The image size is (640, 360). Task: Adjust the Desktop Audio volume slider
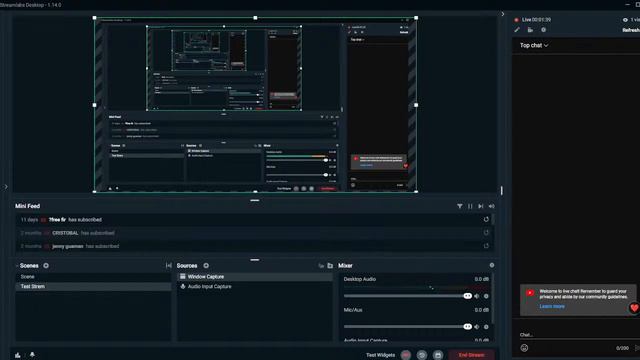(408, 296)
